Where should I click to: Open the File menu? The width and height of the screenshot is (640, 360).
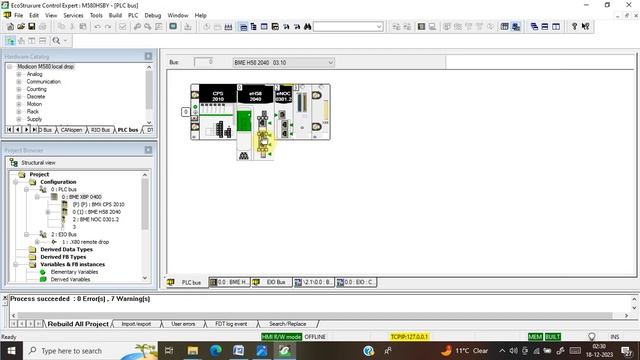(19, 15)
